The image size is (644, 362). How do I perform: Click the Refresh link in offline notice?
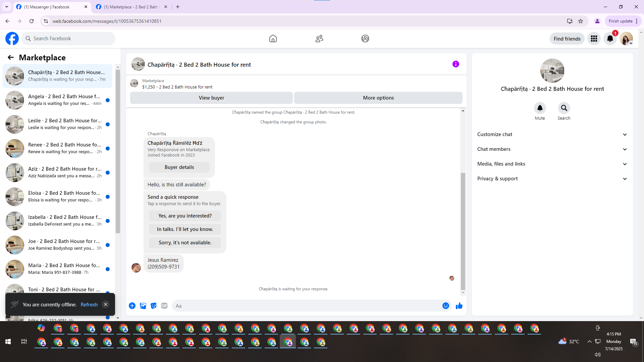[89, 304]
